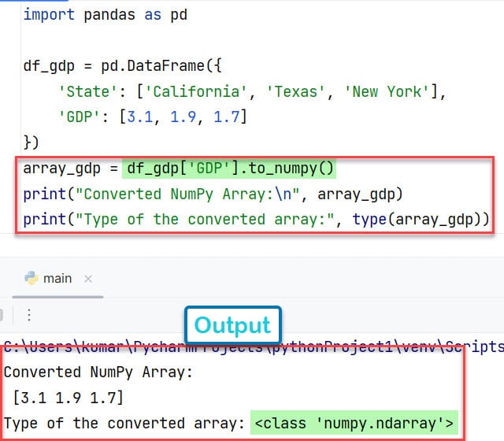
Task: Click the df_gdp = pd.DataFrame({ line
Action: point(122,66)
